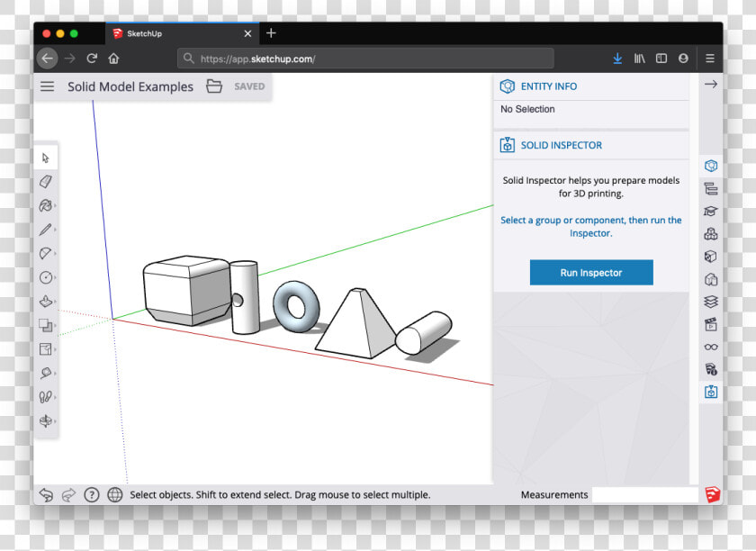Open the Instructor graduation cap panel
The height and width of the screenshot is (551, 756).
711,212
